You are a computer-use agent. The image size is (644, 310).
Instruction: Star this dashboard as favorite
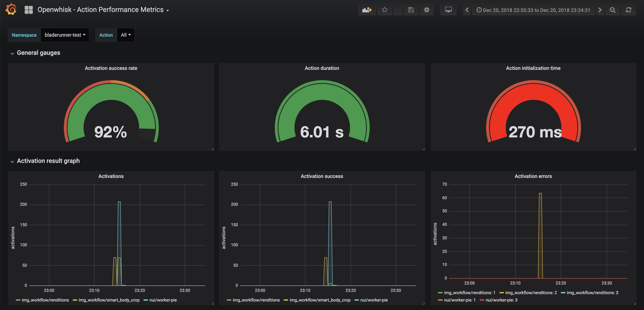(x=384, y=10)
